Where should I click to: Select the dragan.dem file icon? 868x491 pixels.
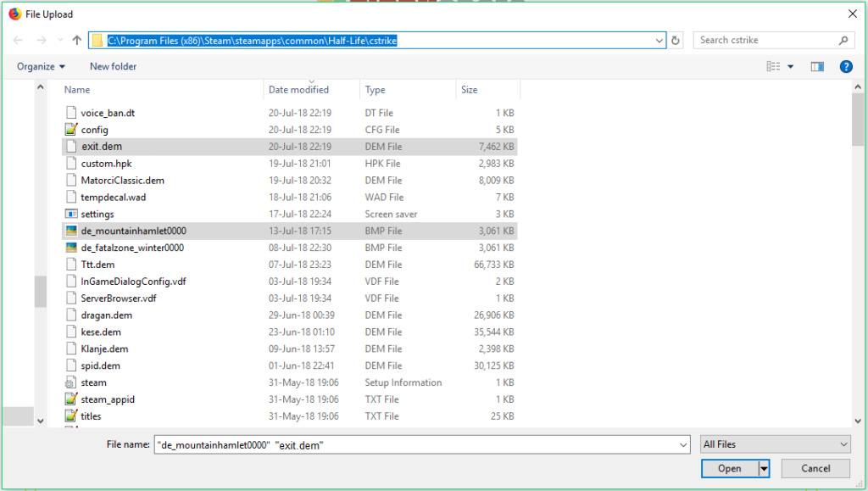[x=71, y=315]
